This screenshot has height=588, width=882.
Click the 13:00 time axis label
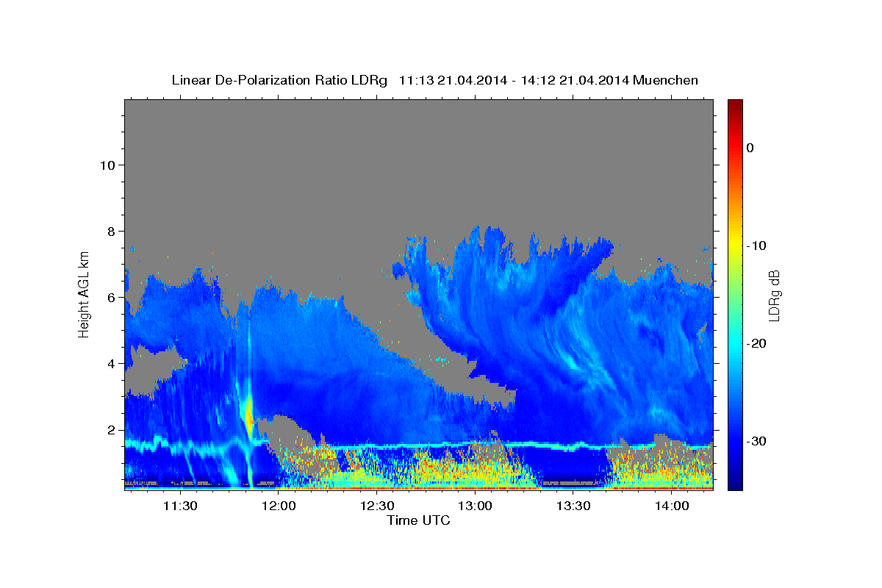pyautogui.click(x=475, y=506)
